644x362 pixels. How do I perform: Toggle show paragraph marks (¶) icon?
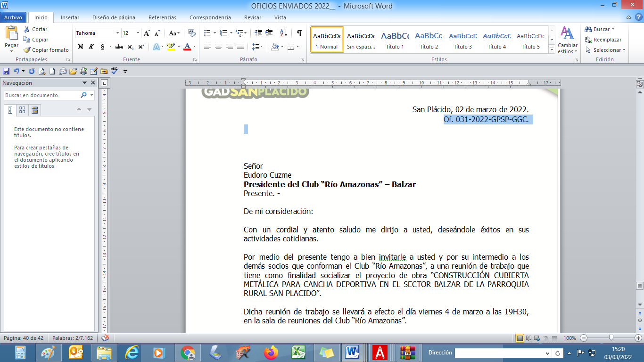(299, 33)
